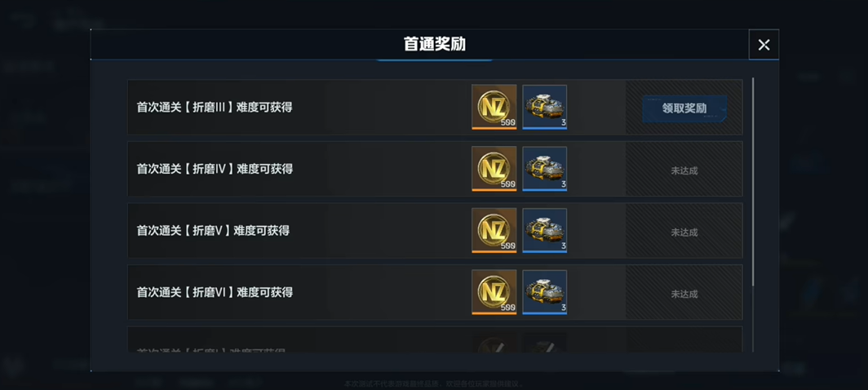
Task: Tap the supply crate reward for 折磨IV
Action: tap(545, 169)
